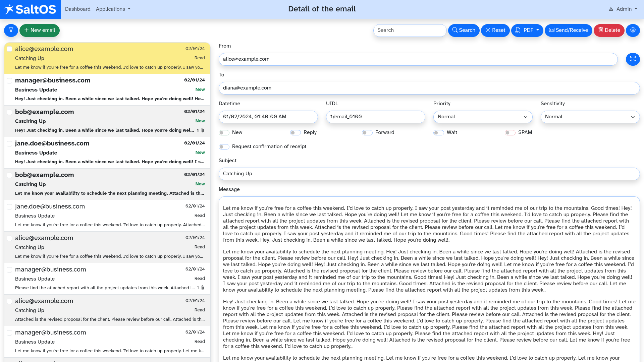Screen dimensions: 644x362
Task: Enable Request confirmation of receipt toggle
Action: pos(224,147)
